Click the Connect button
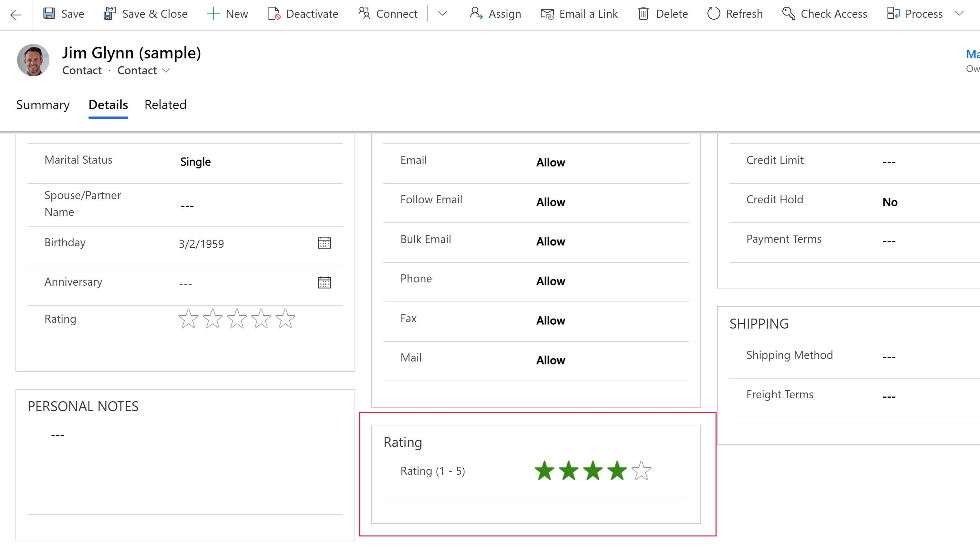Image resolution: width=980 pixels, height=560 pixels. (397, 14)
